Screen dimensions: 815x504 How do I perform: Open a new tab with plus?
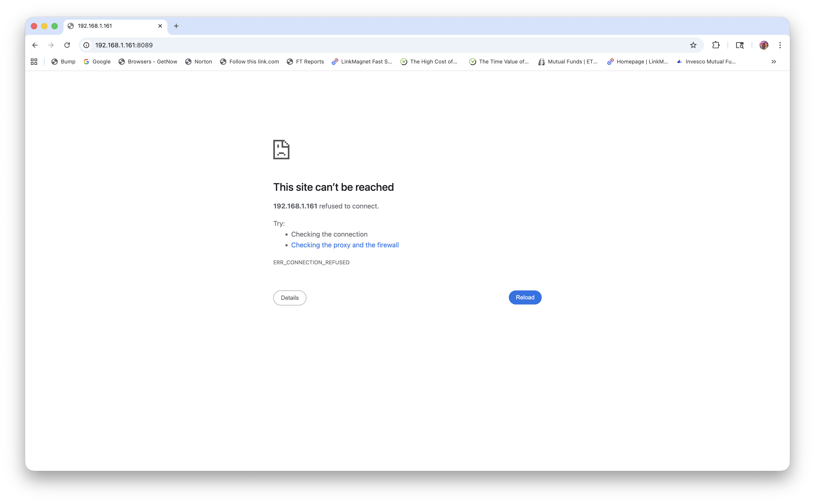[176, 26]
